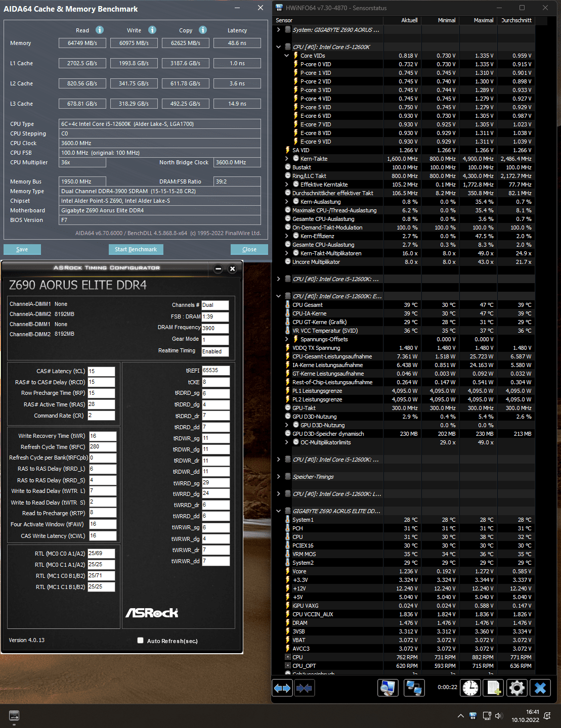Open the network remote monitoring icon in HWiNFO

[x=414, y=688]
